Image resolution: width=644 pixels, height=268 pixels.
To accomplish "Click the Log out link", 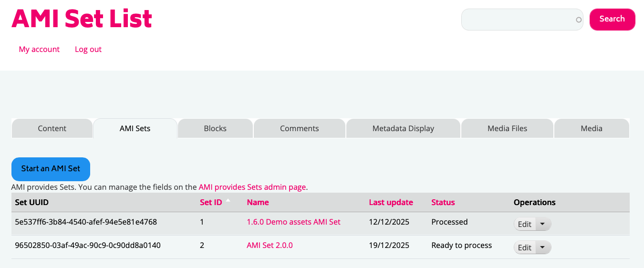I will pyautogui.click(x=88, y=49).
